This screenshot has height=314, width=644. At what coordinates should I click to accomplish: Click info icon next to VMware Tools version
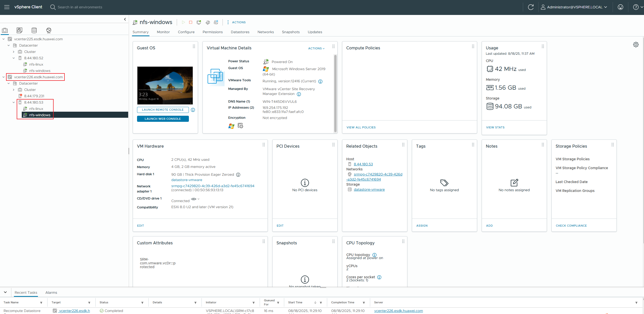tap(320, 82)
